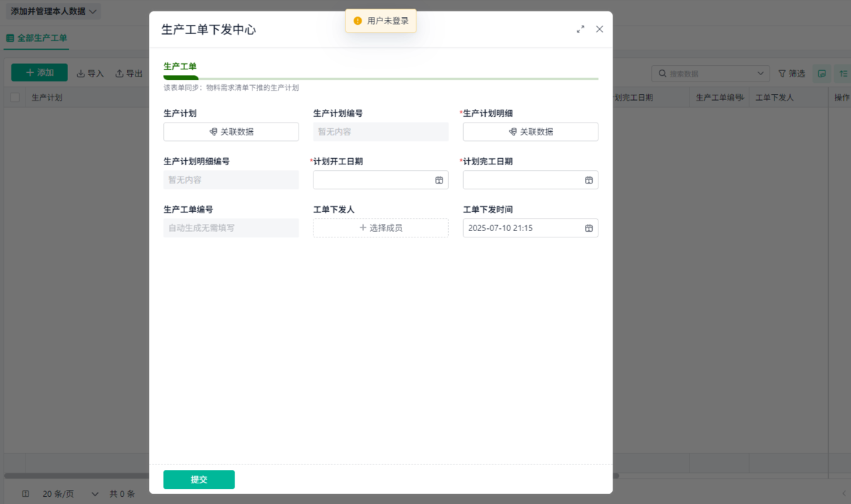Select the 生产工单 step tab in dialog
Screen dimensions: 851x504
click(180, 67)
